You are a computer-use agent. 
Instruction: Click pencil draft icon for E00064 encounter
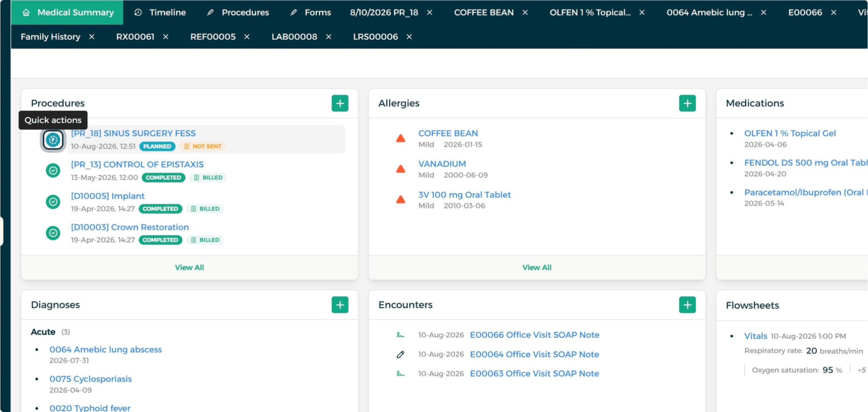[400, 355]
